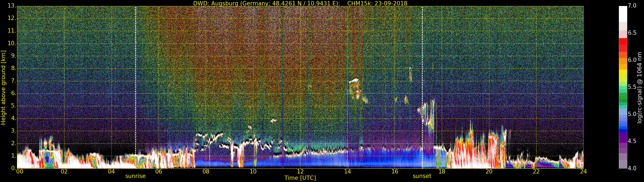This screenshot has height=182, width=644.
Task: Click the '13.' height tick label
Action: (12, 6)
